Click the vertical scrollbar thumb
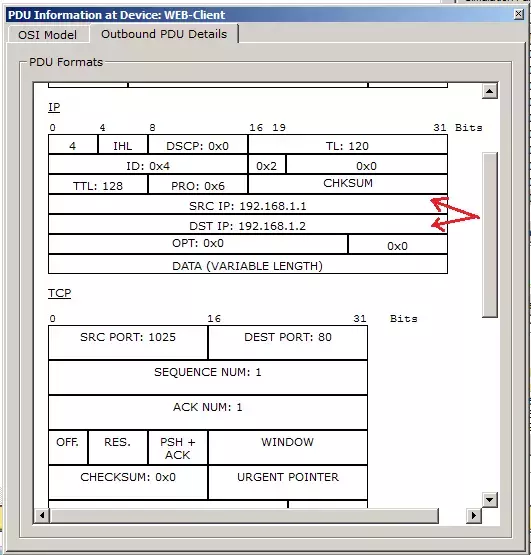 [x=490, y=235]
